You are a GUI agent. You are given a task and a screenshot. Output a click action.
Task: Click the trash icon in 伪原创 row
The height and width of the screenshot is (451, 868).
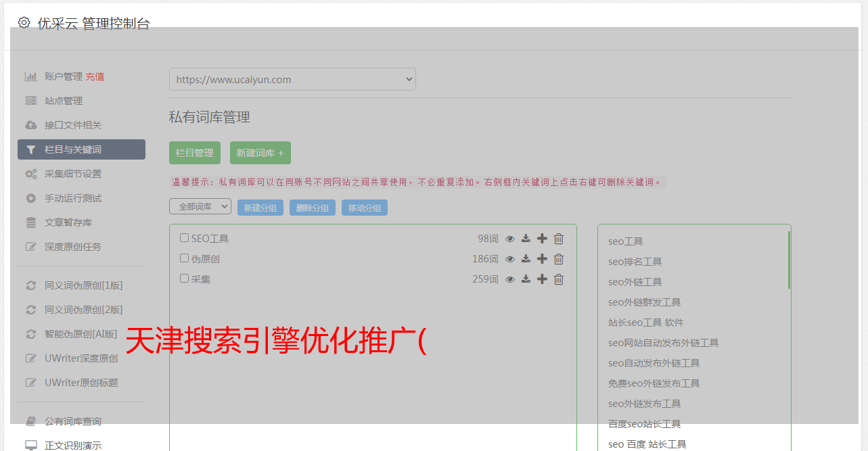point(559,259)
